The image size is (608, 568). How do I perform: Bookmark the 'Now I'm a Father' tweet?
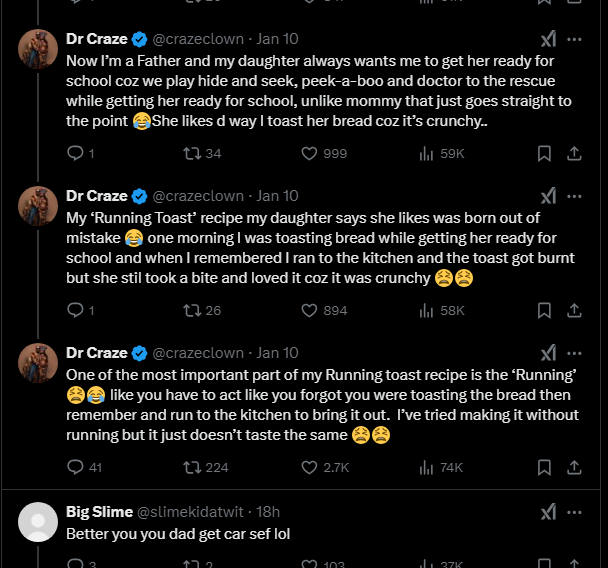544,153
